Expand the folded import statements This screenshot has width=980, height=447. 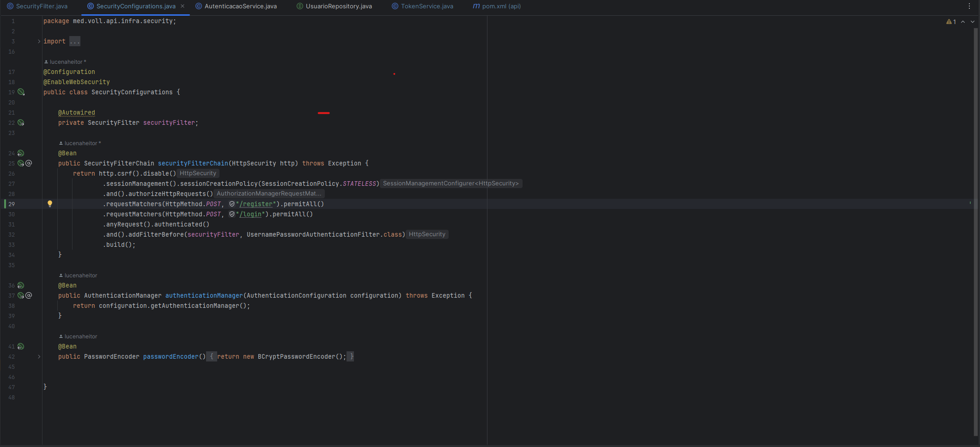point(39,42)
